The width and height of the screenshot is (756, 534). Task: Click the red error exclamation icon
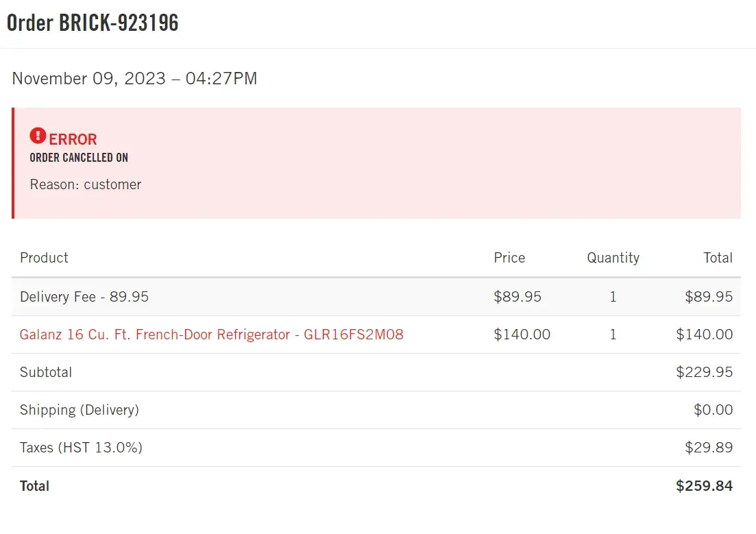[x=38, y=136]
